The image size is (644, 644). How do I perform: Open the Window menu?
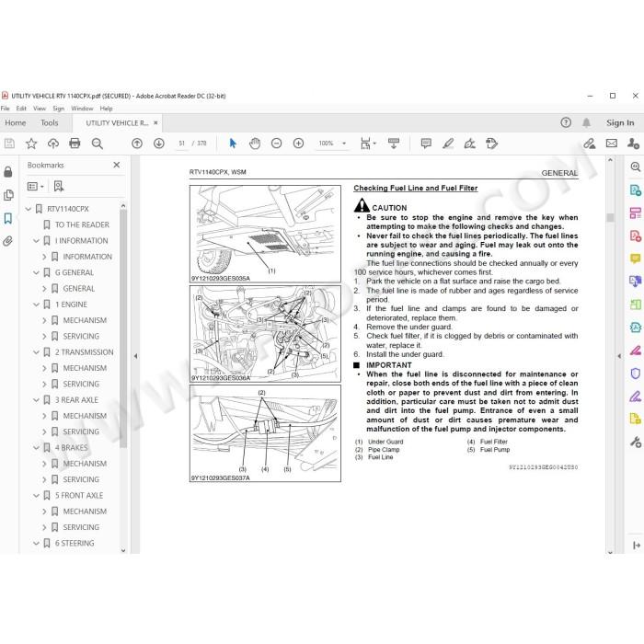pos(82,109)
